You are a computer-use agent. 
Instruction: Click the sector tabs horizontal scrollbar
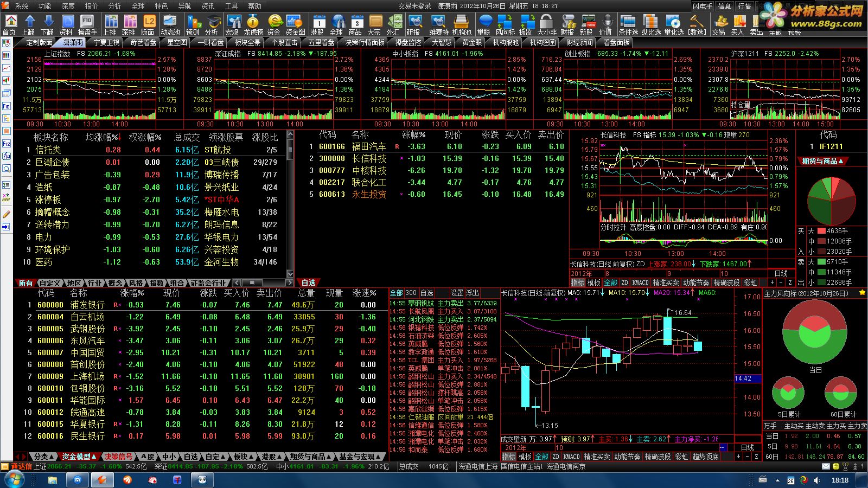263,283
